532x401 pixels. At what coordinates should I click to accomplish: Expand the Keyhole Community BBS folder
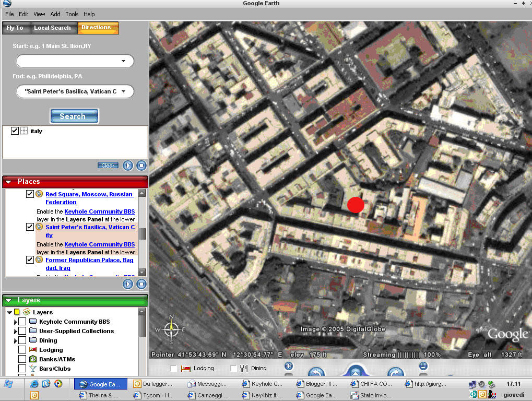point(15,322)
